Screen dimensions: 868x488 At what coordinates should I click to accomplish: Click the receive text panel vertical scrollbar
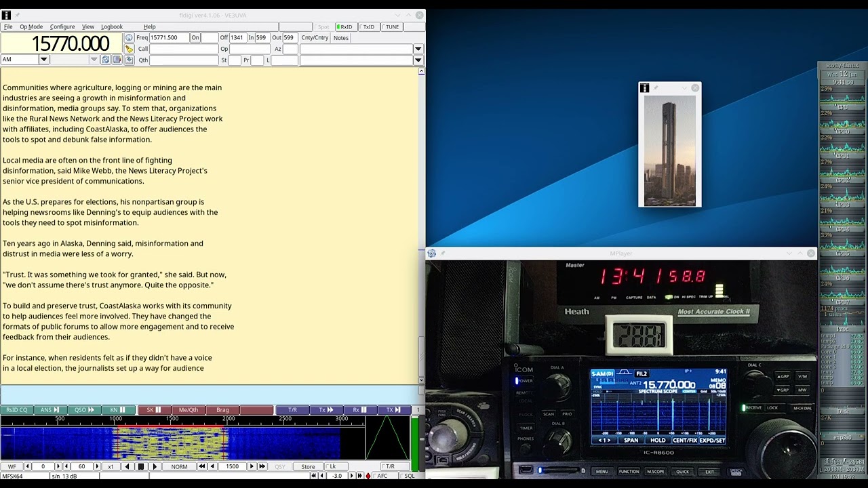tap(421, 226)
